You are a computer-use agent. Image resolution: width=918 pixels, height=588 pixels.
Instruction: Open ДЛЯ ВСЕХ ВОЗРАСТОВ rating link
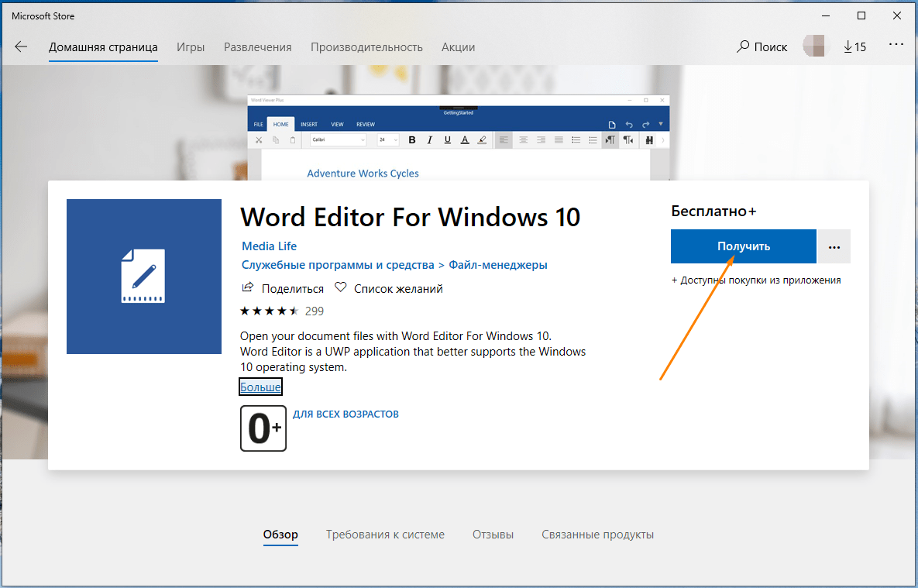(346, 414)
